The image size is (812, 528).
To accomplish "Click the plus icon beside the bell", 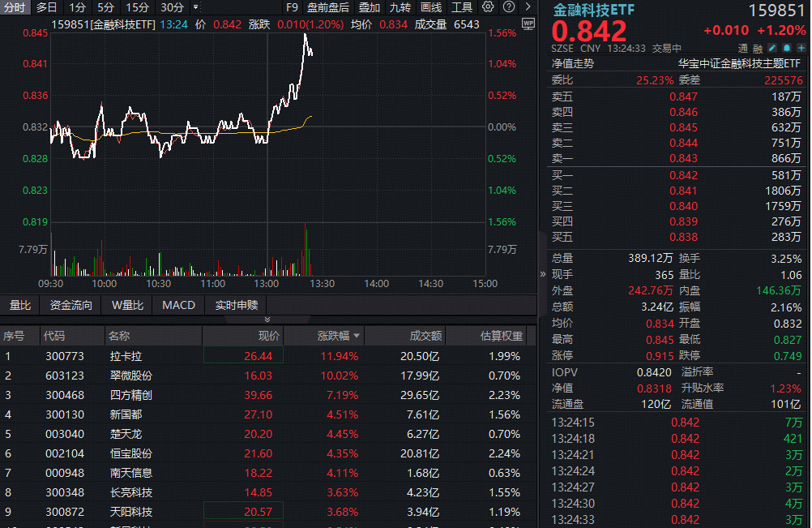I will pyautogui.click(x=801, y=48).
